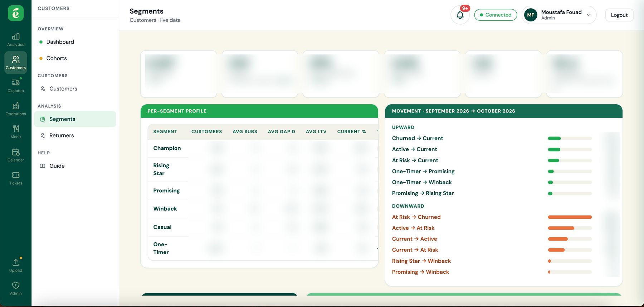This screenshot has height=307, width=644.
Task: Select the Segments menu item
Action: (x=75, y=119)
